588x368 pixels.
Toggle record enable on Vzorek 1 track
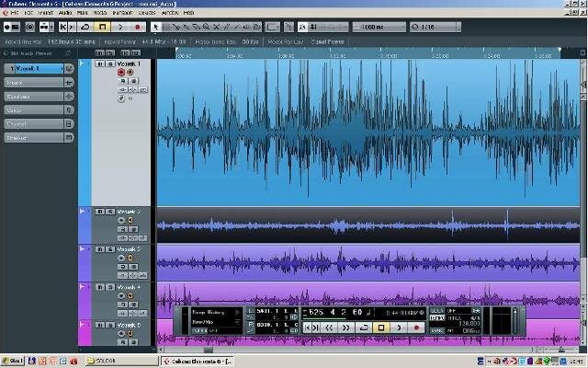[121, 72]
